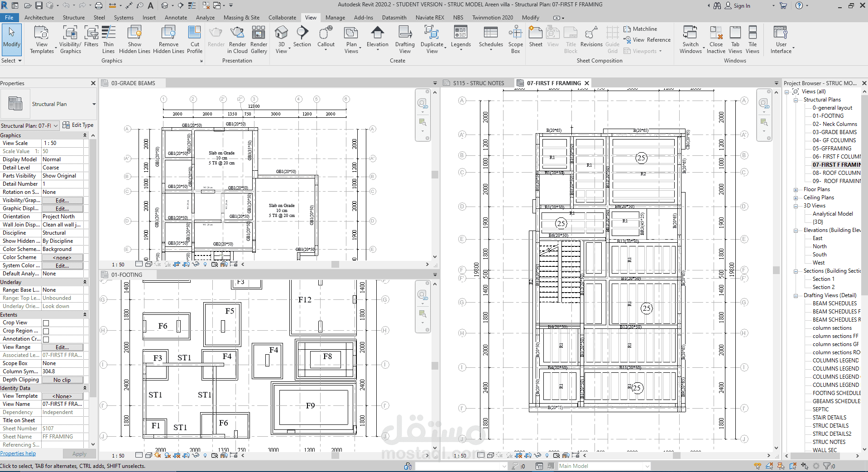
Task: Create a Scope Box
Action: click(515, 39)
